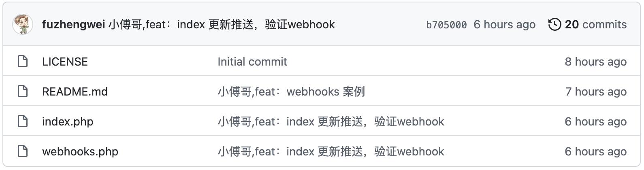
Task: Open the README.md file
Action: click(75, 91)
